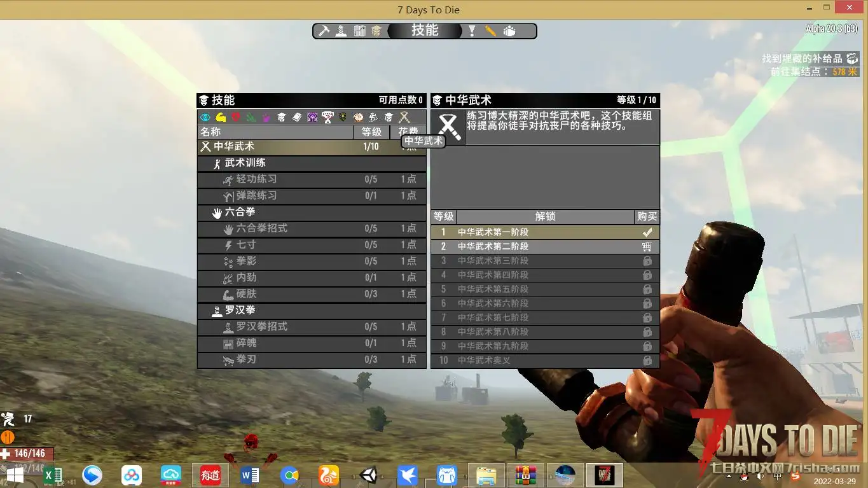Click the large crossed swords skill image
Image resolution: width=868 pixels, height=488 pixels.
448,127
